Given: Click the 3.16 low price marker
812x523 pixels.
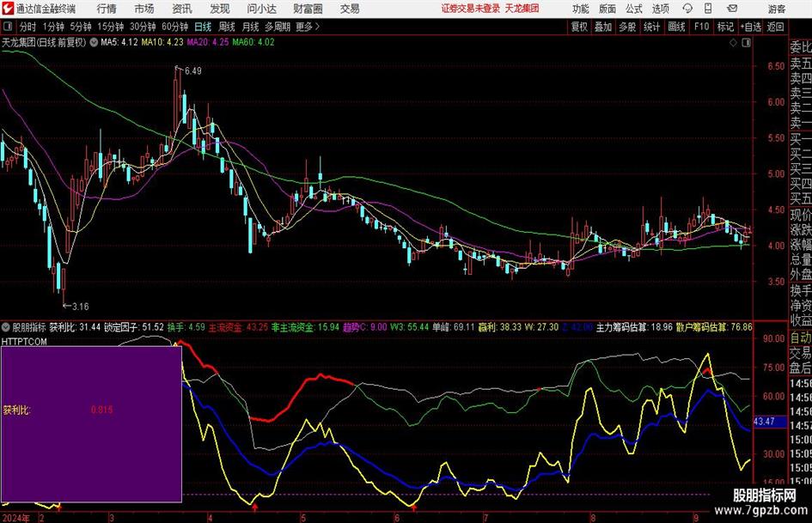Looking at the screenshot, I should pyautogui.click(x=80, y=307).
